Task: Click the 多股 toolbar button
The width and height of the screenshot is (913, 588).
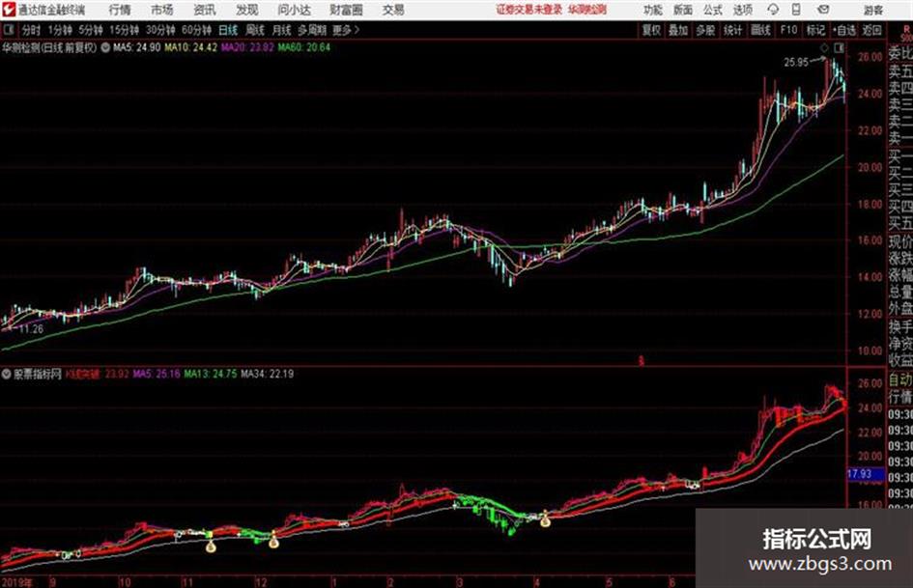Action: pos(705,30)
